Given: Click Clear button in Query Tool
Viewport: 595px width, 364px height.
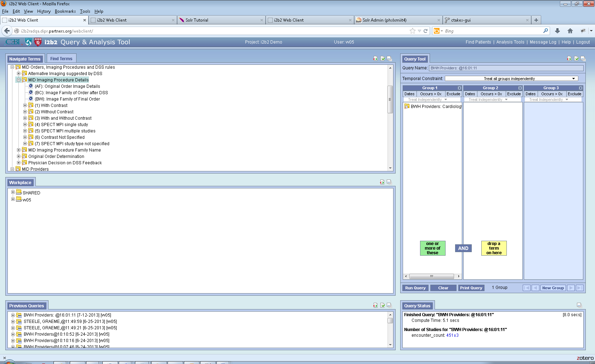Looking at the screenshot, I should [x=443, y=288].
